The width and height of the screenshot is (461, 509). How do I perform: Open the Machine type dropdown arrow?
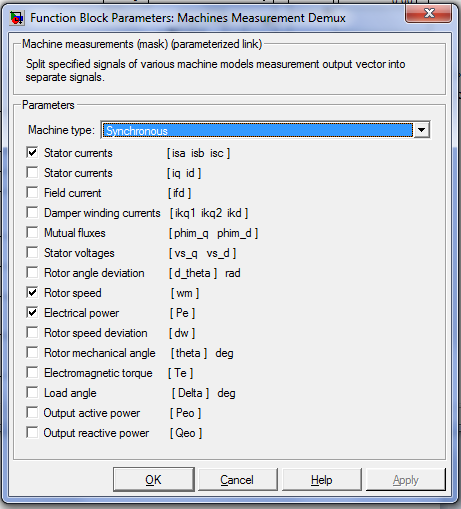pos(422,130)
